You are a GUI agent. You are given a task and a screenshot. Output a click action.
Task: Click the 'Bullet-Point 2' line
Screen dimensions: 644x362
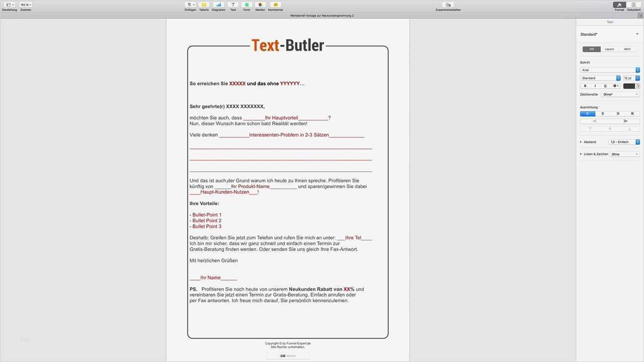(205, 221)
